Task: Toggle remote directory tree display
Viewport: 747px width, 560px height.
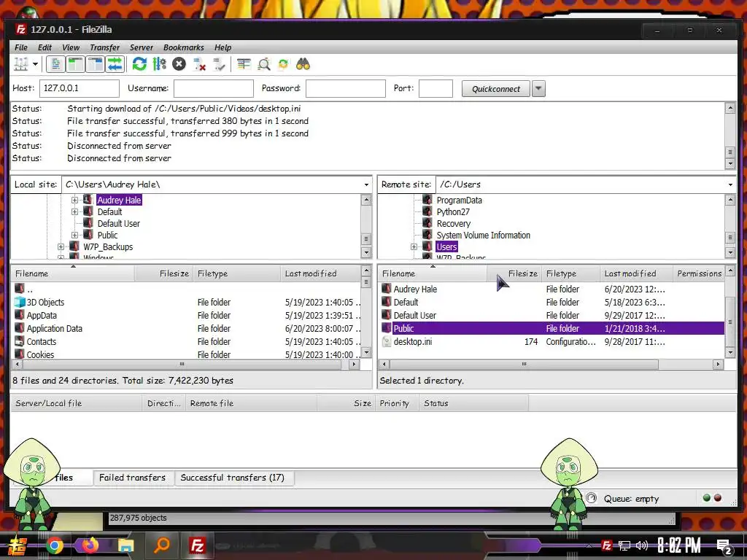Action: coord(96,64)
